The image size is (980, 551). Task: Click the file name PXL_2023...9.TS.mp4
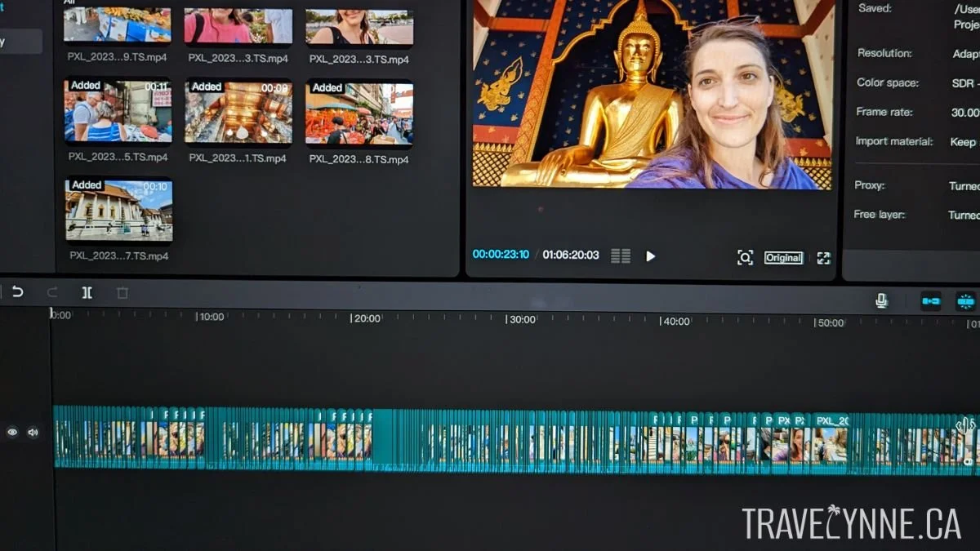[x=118, y=59]
